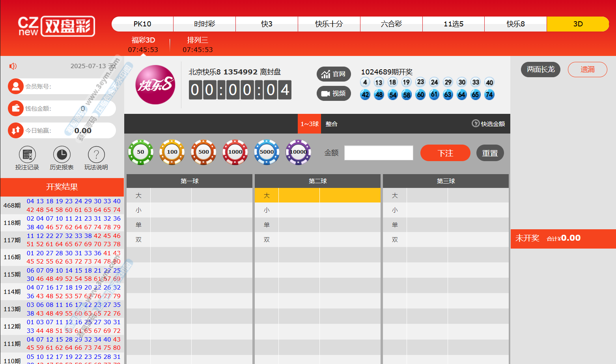Switch to the PK10 tab
Image resolution: width=616 pixels, height=364 pixels.
142,24
